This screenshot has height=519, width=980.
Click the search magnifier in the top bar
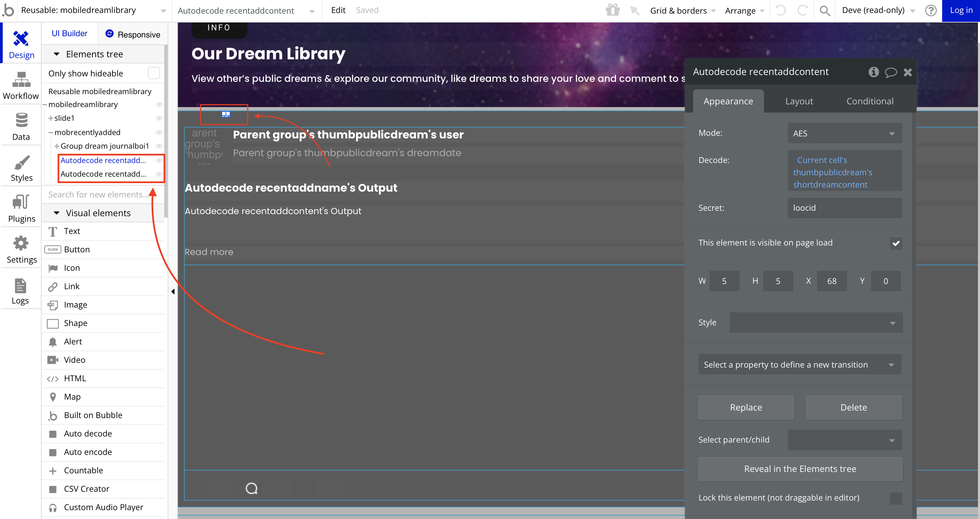click(x=824, y=11)
